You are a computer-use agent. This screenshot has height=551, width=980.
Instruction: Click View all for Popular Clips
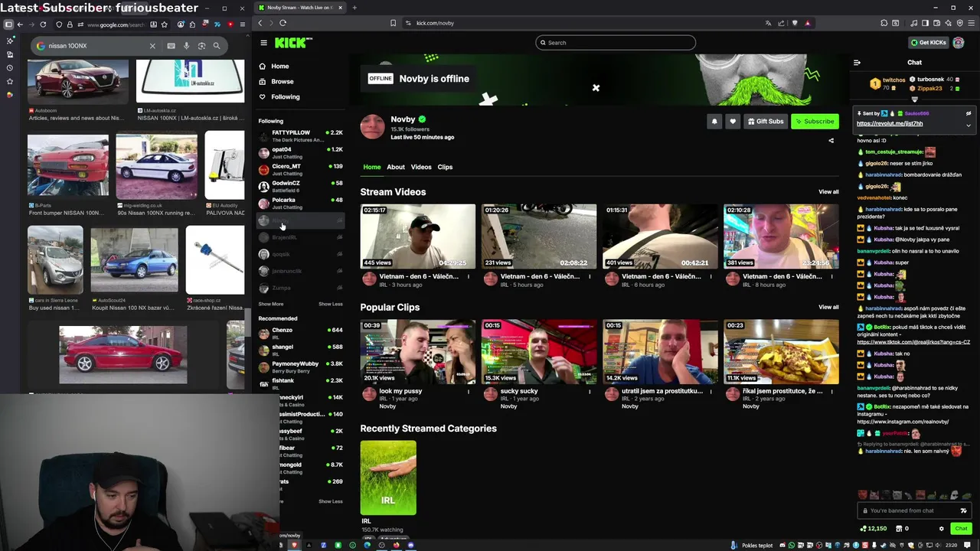coord(828,307)
